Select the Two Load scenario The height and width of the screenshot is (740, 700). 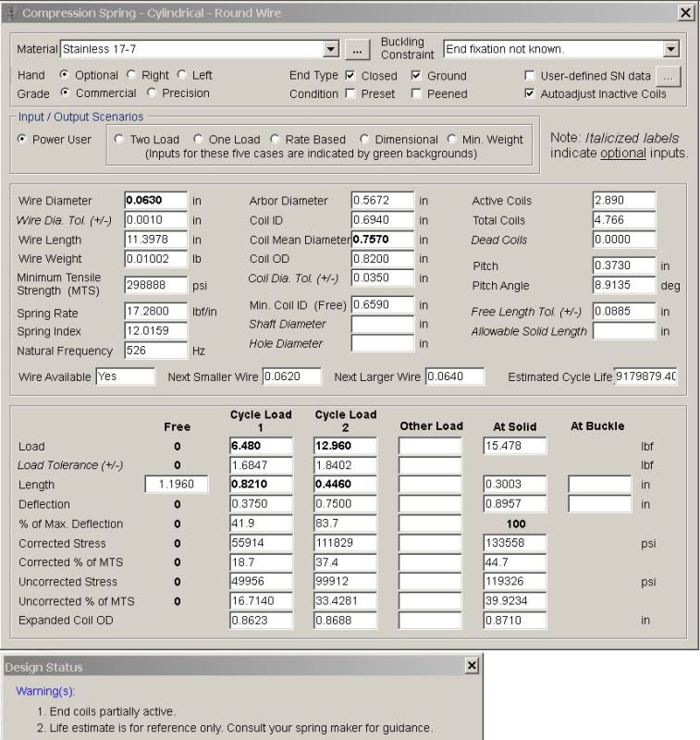coord(119,139)
